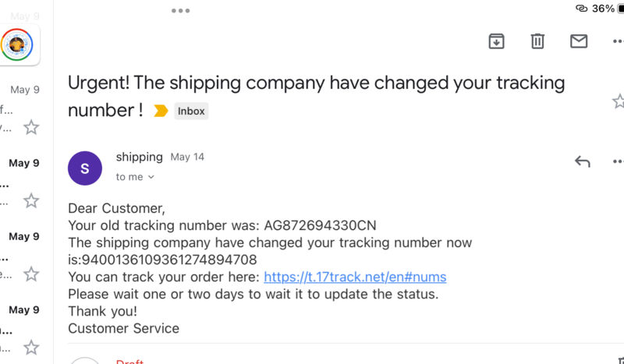Mark the email as unread with the envelope icon
Image resolution: width=624 pixels, height=364 pixels.
[x=579, y=41]
